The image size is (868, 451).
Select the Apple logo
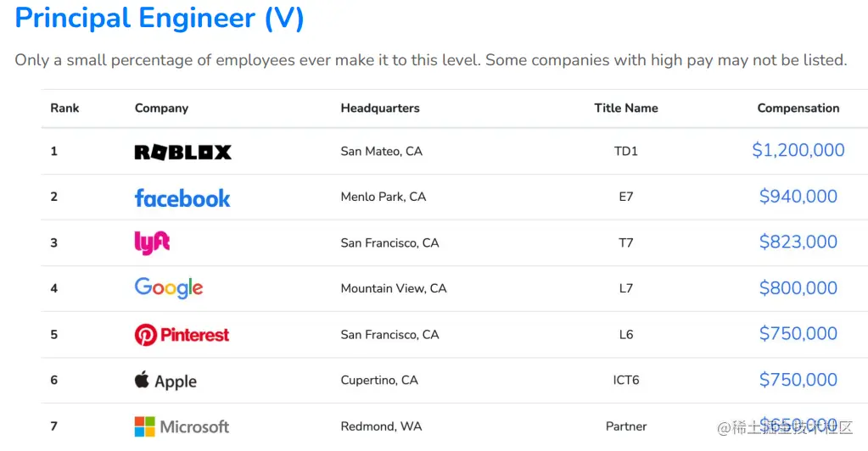[165, 381]
